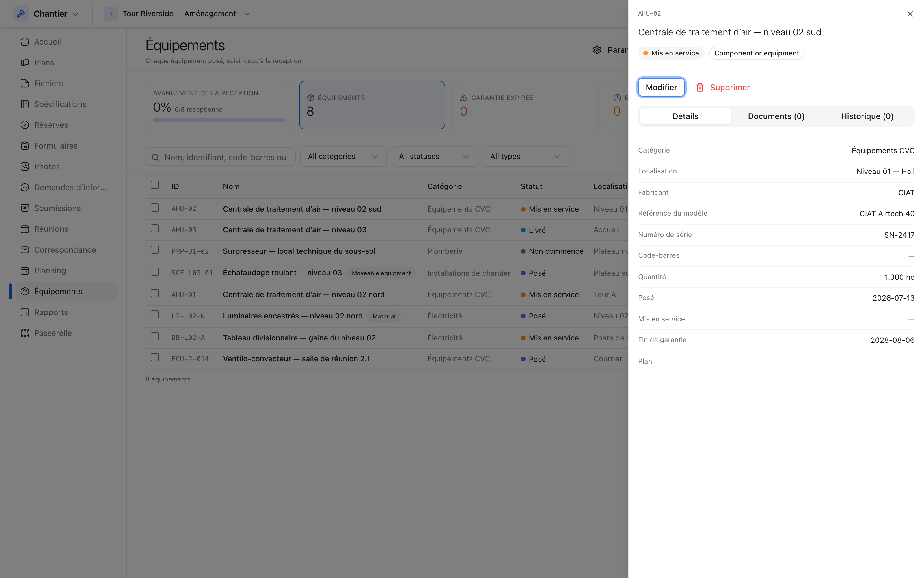The width and height of the screenshot is (924, 578).
Task: Click the Équipements 8 summary card
Action: (x=372, y=105)
